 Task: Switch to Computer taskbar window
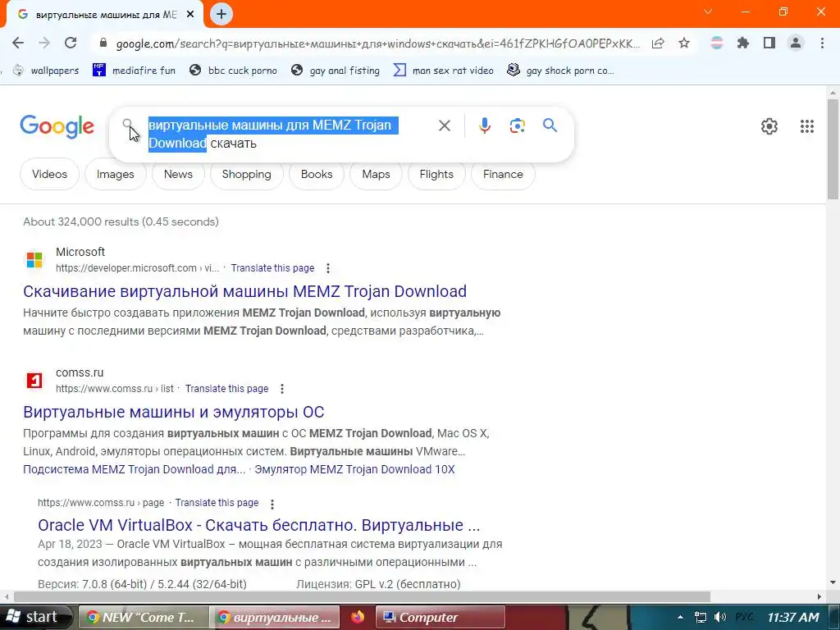point(440,618)
